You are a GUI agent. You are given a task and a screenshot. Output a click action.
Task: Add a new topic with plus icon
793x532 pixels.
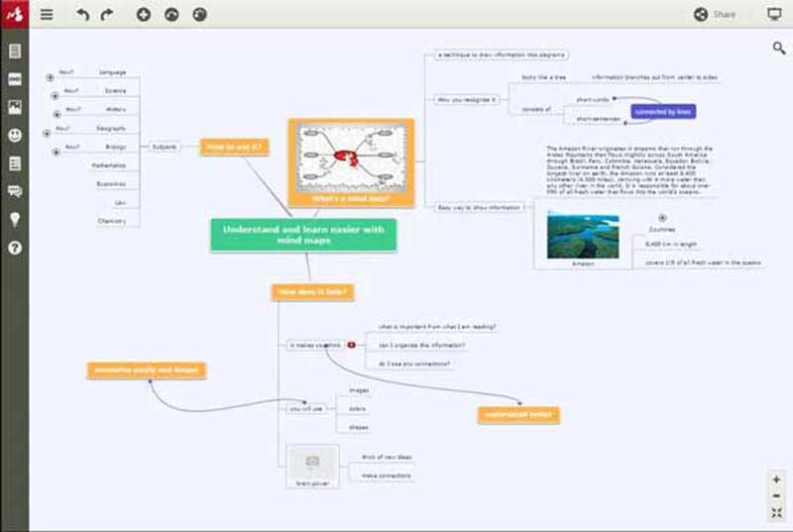(x=144, y=15)
